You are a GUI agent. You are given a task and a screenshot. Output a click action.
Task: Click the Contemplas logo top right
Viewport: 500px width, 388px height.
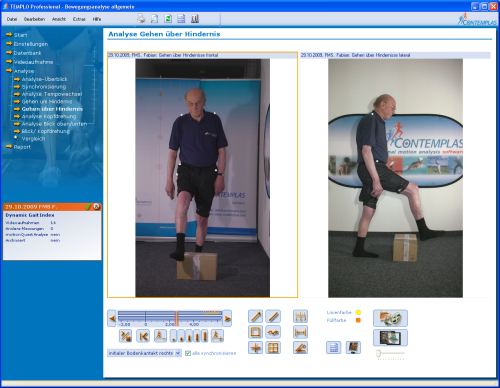pyautogui.click(x=477, y=19)
